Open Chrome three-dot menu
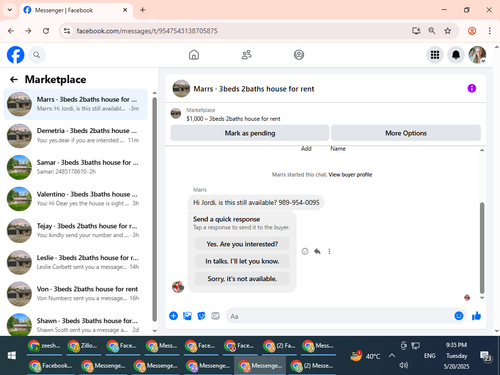 [x=489, y=31]
